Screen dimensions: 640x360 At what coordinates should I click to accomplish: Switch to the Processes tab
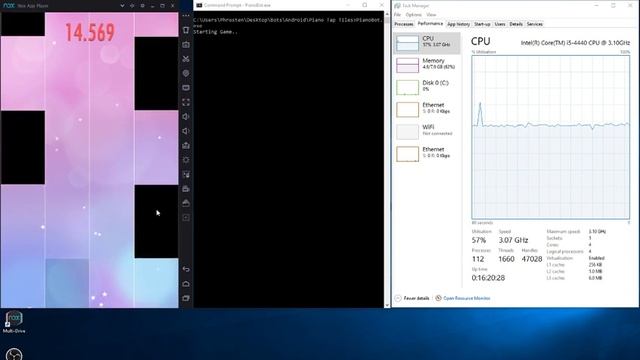404,24
